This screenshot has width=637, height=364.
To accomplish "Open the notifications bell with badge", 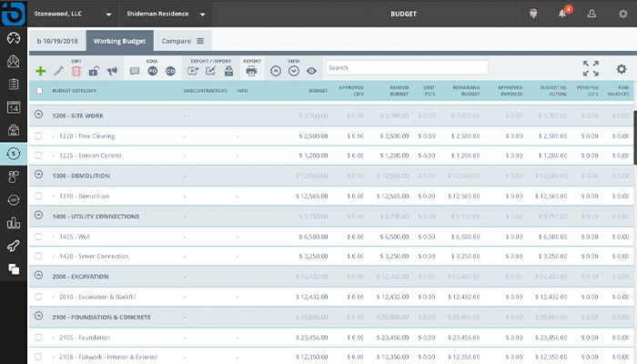I will [563, 13].
